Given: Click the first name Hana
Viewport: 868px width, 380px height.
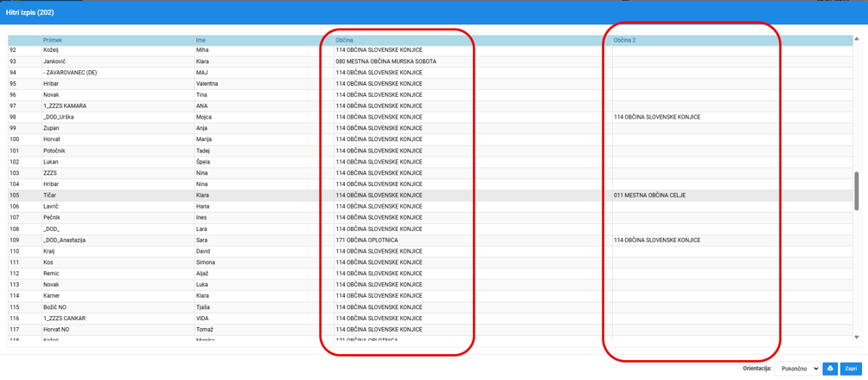Looking at the screenshot, I should tap(202, 206).
